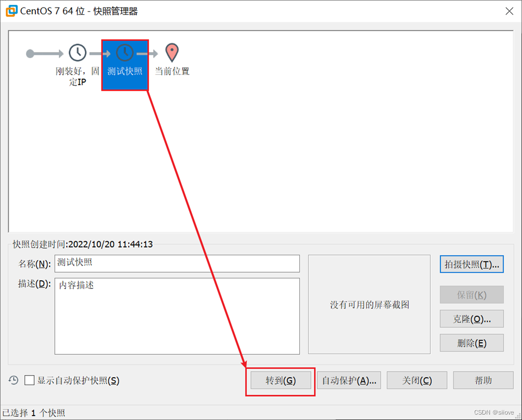
Task: Click the 删除(E) button
Action: (471, 343)
